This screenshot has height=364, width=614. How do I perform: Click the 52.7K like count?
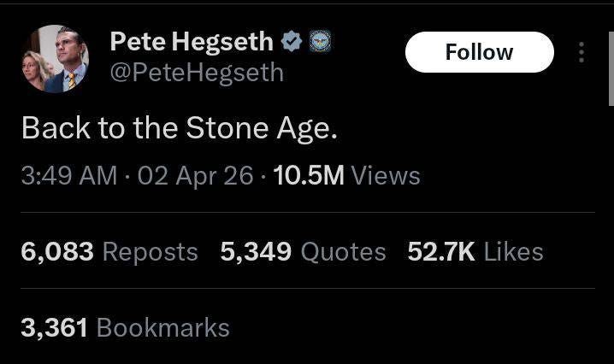441,251
